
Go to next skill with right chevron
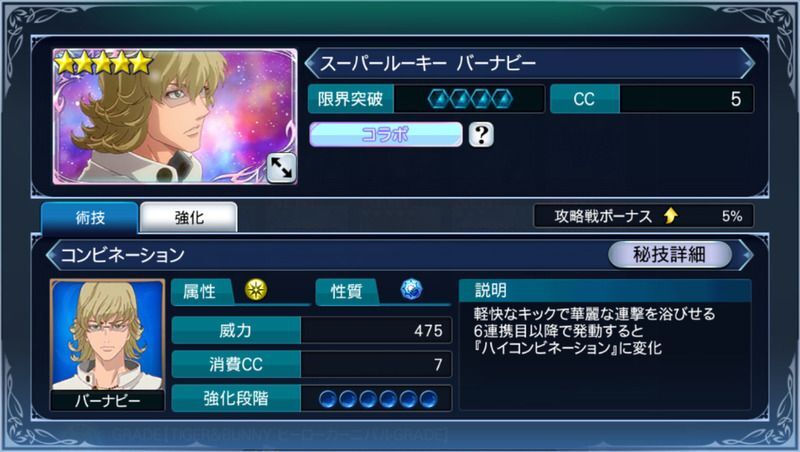pyautogui.click(x=747, y=254)
